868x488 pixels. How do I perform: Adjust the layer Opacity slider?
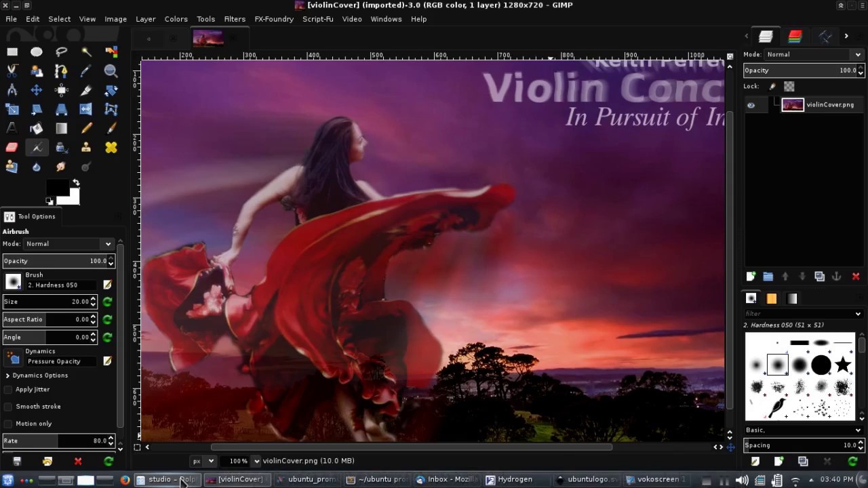tap(803, 70)
